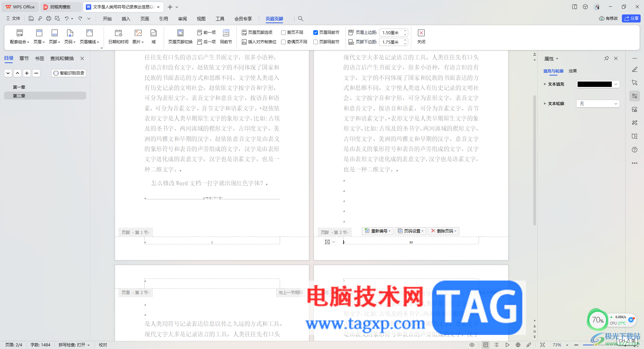The image size is (644, 349).
Task: Click Renumber (重新编号) button
Action: 377,231
